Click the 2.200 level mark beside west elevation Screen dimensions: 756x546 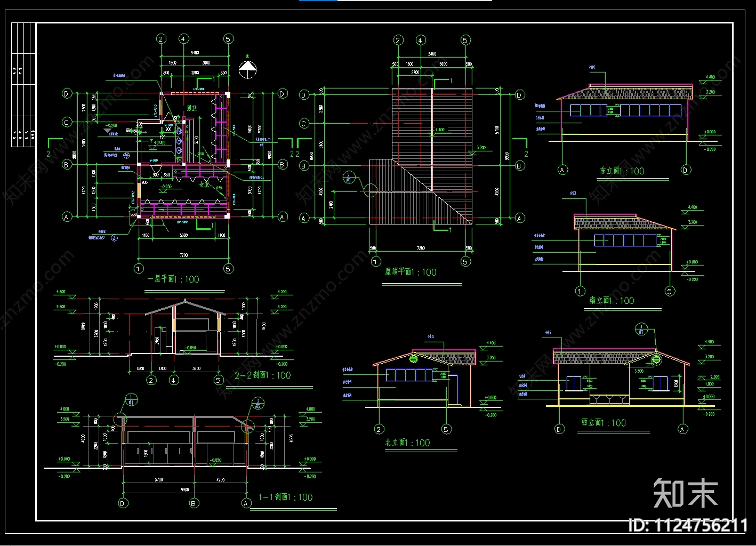pos(714,377)
